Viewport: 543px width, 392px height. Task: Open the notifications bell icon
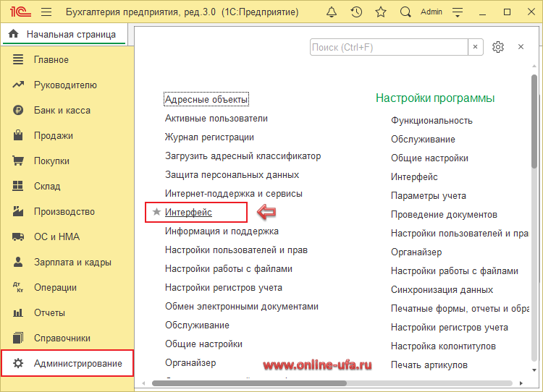click(332, 12)
